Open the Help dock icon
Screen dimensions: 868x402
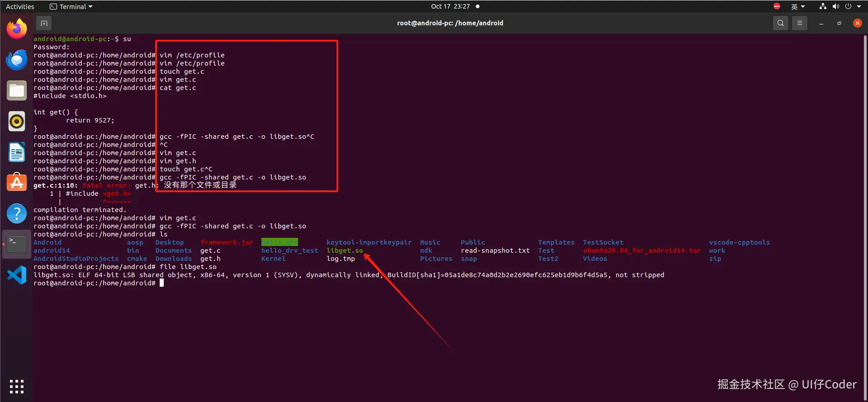[x=17, y=213]
